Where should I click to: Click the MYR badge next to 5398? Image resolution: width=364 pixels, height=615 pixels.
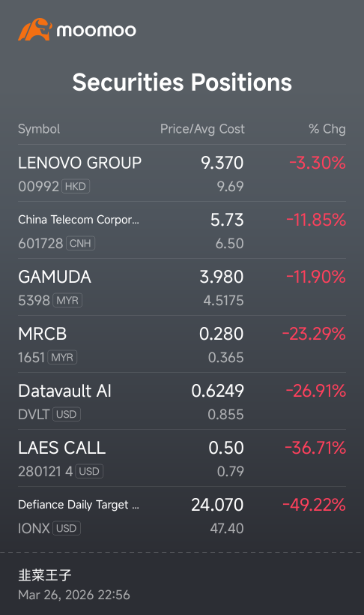coord(67,301)
